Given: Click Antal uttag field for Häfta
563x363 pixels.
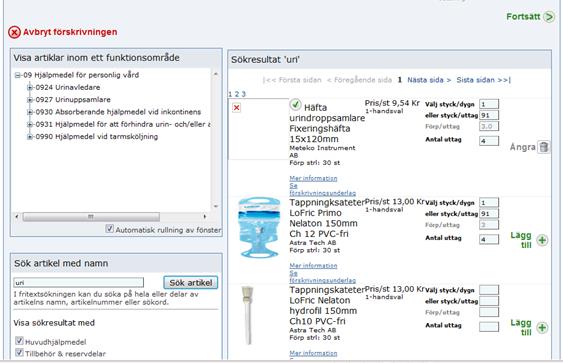Looking at the screenshot, I should 489,141.
